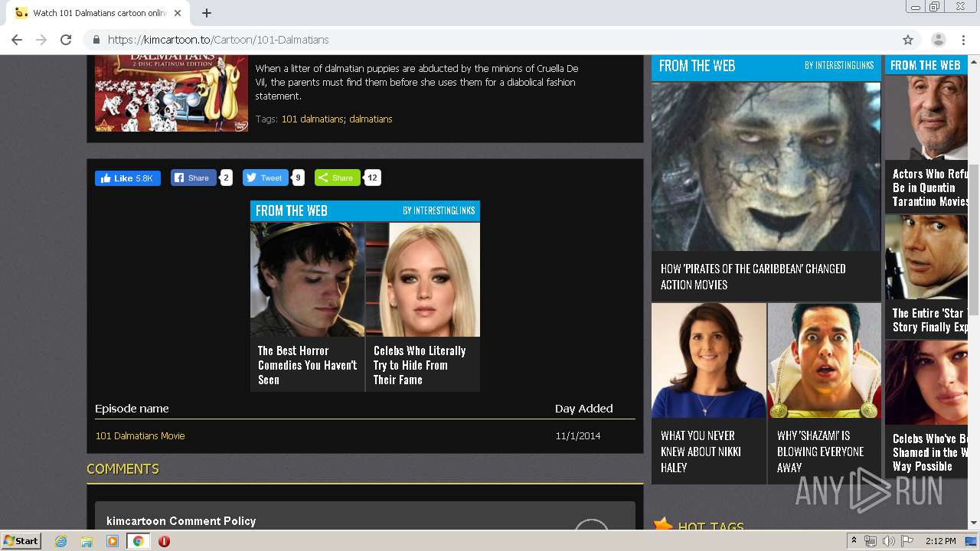Launch Internet Explorer from the taskbar
The image size is (980, 551).
click(x=60, y=541)
